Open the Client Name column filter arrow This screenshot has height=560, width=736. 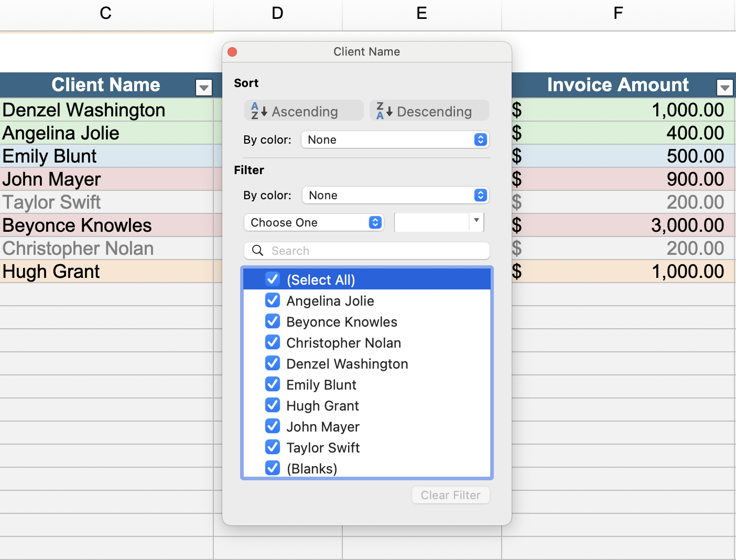tap(204, 87)
